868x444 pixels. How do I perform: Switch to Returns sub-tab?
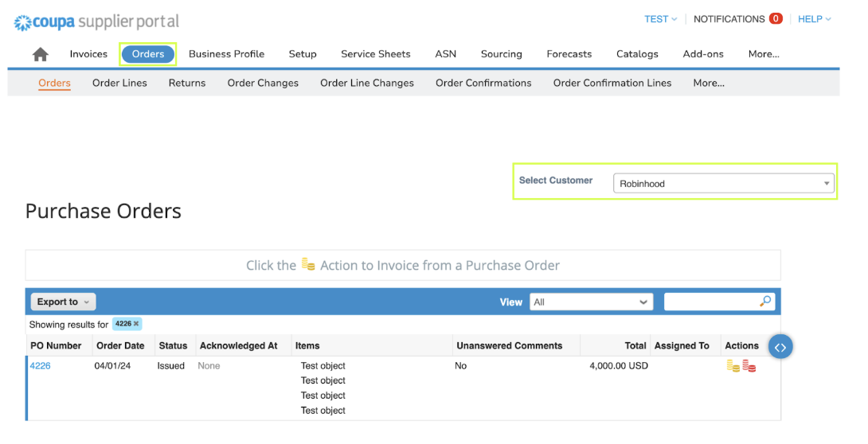coord(187,83)
